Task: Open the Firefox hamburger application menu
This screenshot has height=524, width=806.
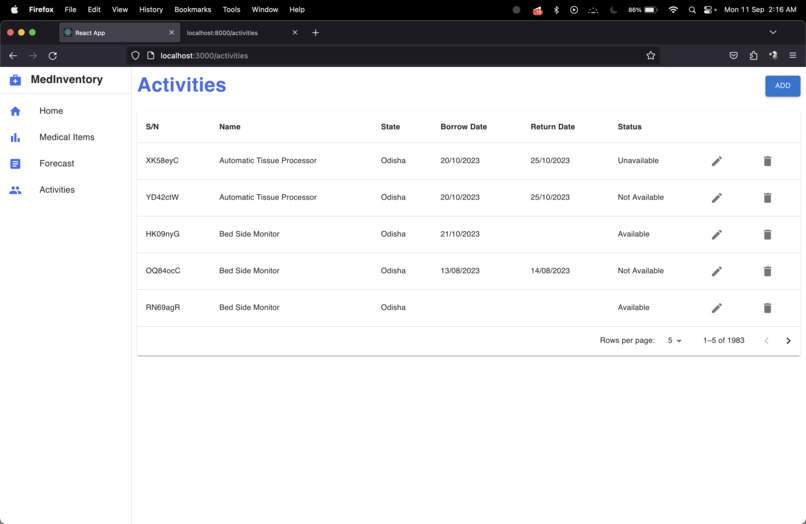Action: pos(793,56)
